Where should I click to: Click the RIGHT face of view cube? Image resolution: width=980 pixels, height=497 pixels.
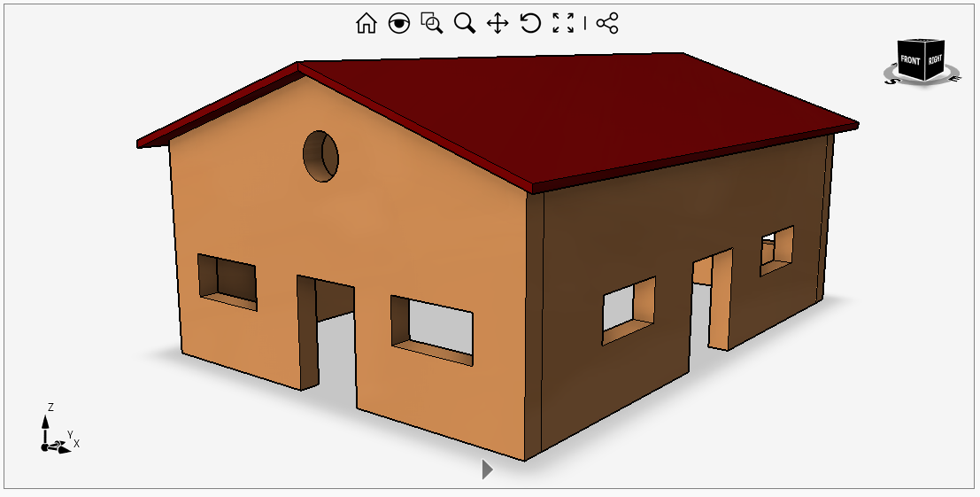click(935, 62)
